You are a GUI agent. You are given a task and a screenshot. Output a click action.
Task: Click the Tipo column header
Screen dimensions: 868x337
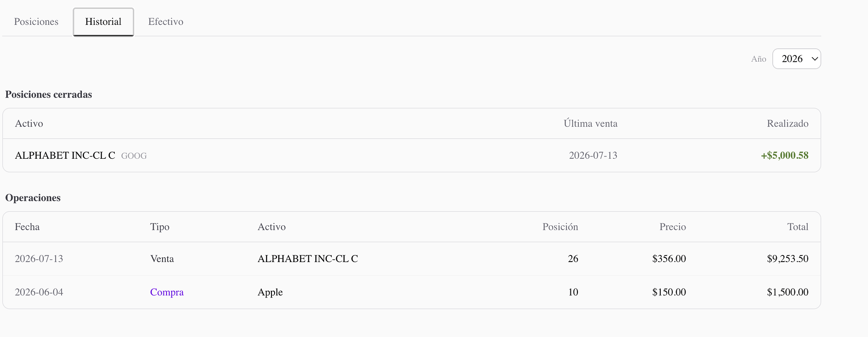point(160,227)
